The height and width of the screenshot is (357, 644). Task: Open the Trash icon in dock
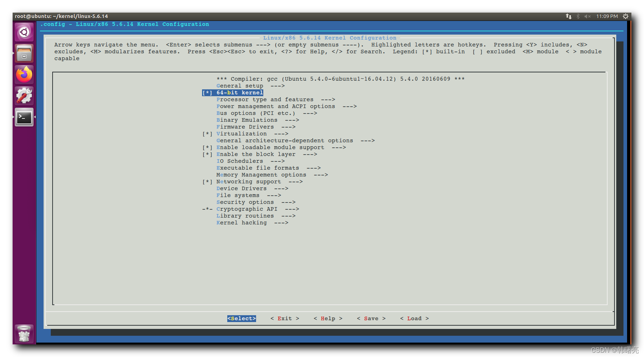tap(24, 334)
